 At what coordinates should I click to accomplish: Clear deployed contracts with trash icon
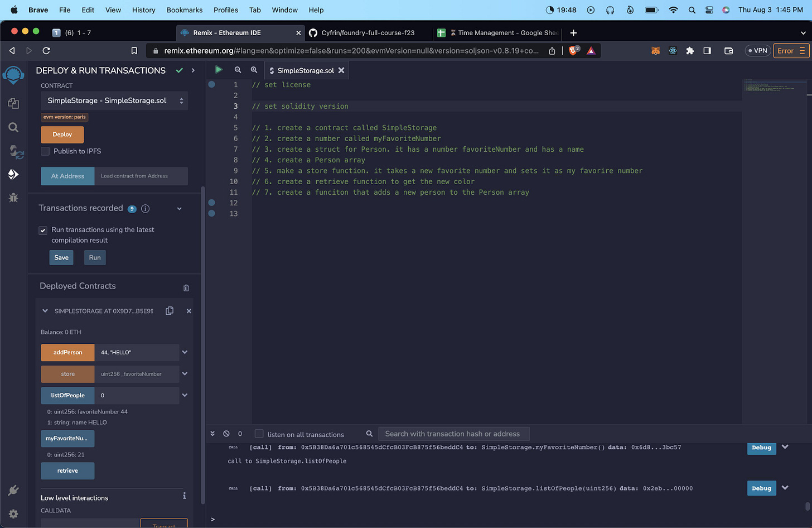point(186,288)
